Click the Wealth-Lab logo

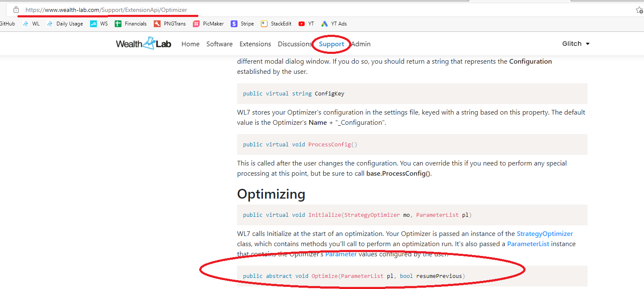(143, 43)
